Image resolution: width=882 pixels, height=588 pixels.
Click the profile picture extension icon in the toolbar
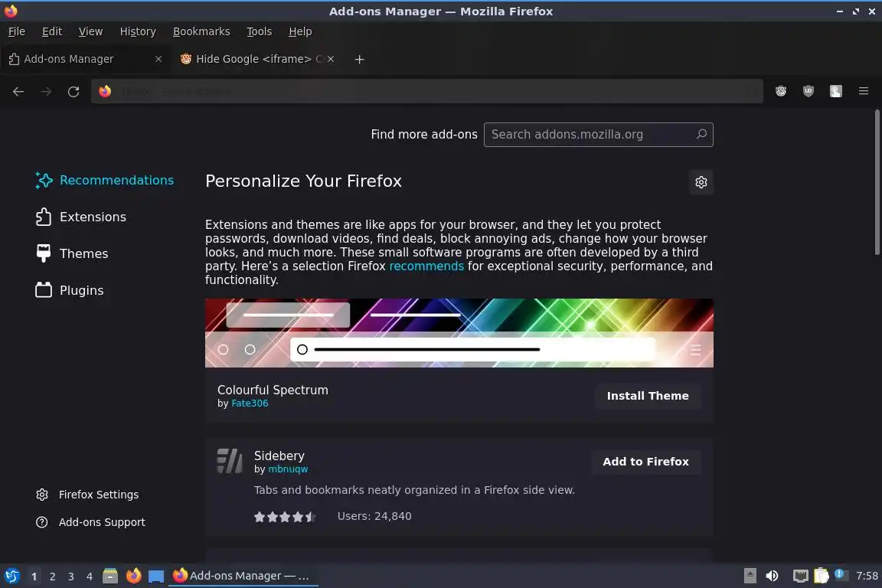836,91
